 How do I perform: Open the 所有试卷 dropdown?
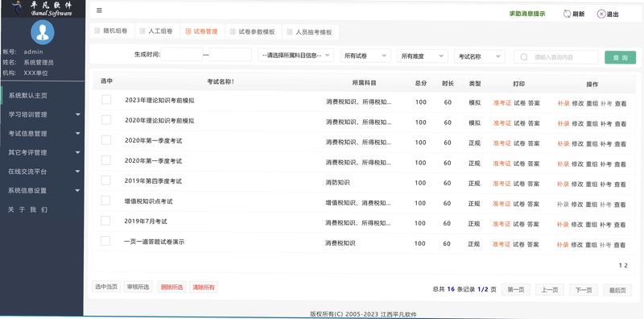pyautogui.click(x=365, y=56)
